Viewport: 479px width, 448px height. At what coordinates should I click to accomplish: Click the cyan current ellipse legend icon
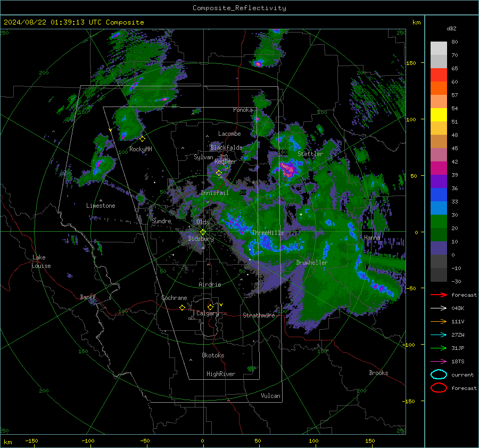439,374
